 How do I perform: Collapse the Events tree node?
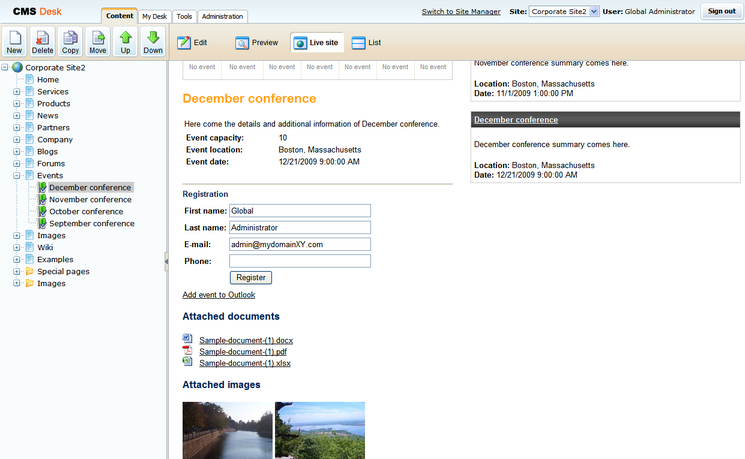point(17,175)
